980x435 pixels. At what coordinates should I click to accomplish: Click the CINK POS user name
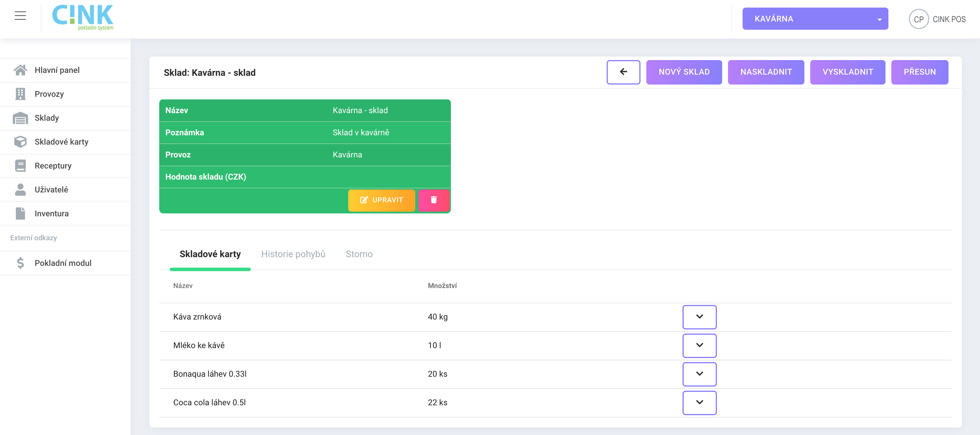[x=949, y=20]
